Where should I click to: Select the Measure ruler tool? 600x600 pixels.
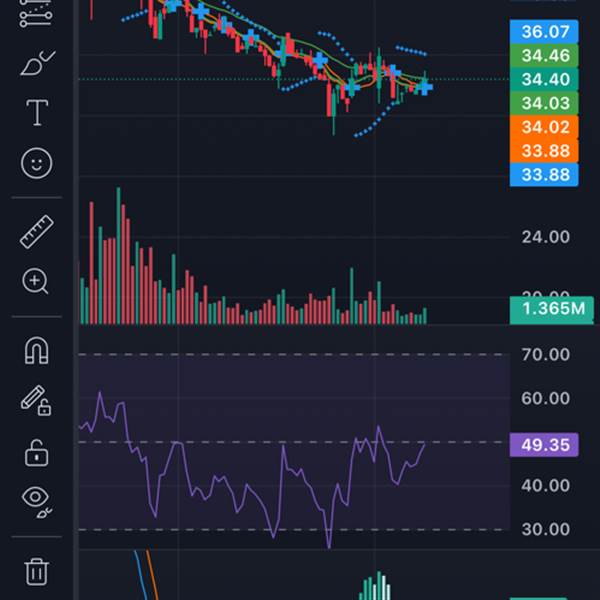click(37, 232)
